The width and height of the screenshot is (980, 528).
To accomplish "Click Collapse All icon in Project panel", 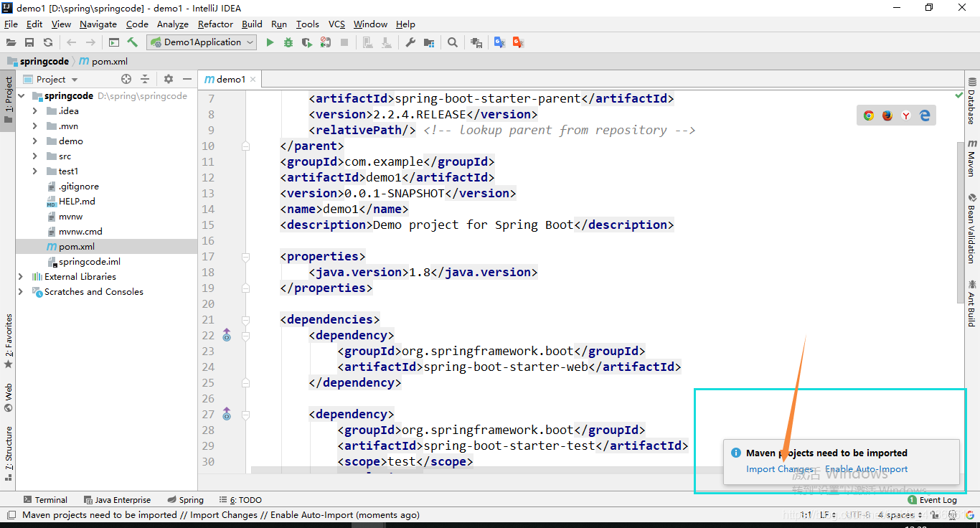I will coord(145,79).
